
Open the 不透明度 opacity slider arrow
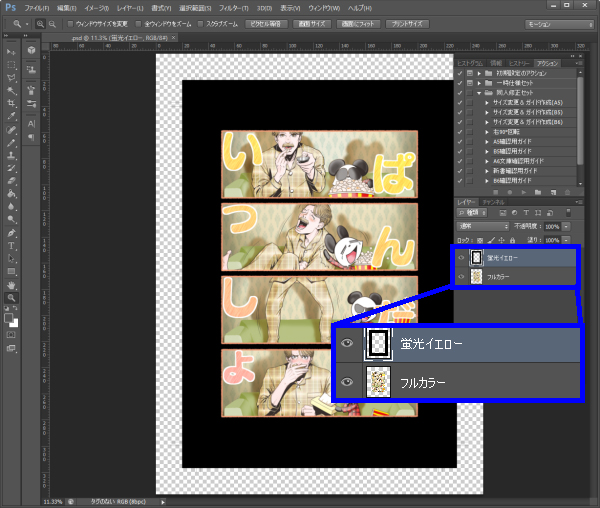pyautogui.click(x=566, y=226)
